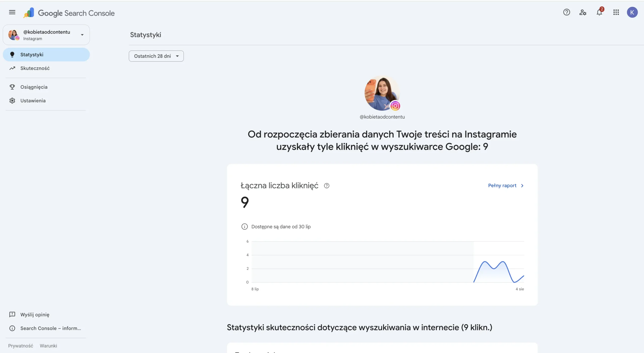Open the help icon beside Łączna liczba kliknięć
Viewport: 644px width, 353px height.
(x=327, y=186)
